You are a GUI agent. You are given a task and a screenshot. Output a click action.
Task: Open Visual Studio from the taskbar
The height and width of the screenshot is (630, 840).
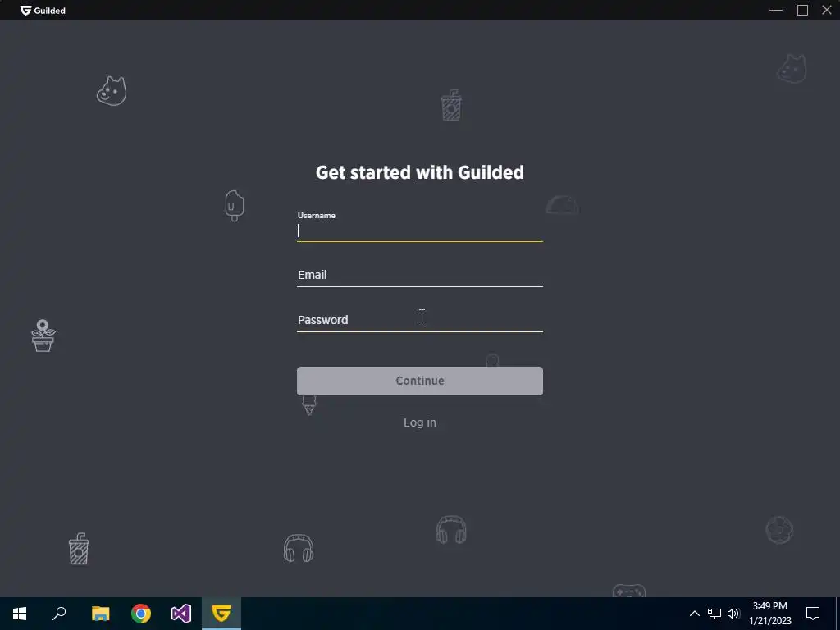tap(181, 614)
